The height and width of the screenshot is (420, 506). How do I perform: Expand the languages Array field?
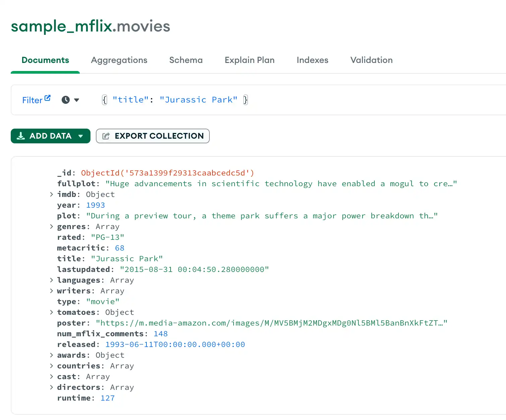(x=51, y=280)
